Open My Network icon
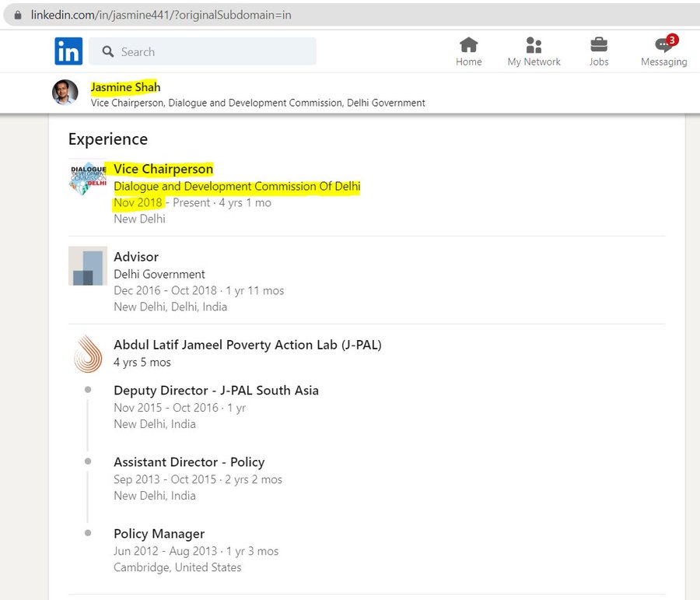 pyautogui.click(x=534, y=44)
